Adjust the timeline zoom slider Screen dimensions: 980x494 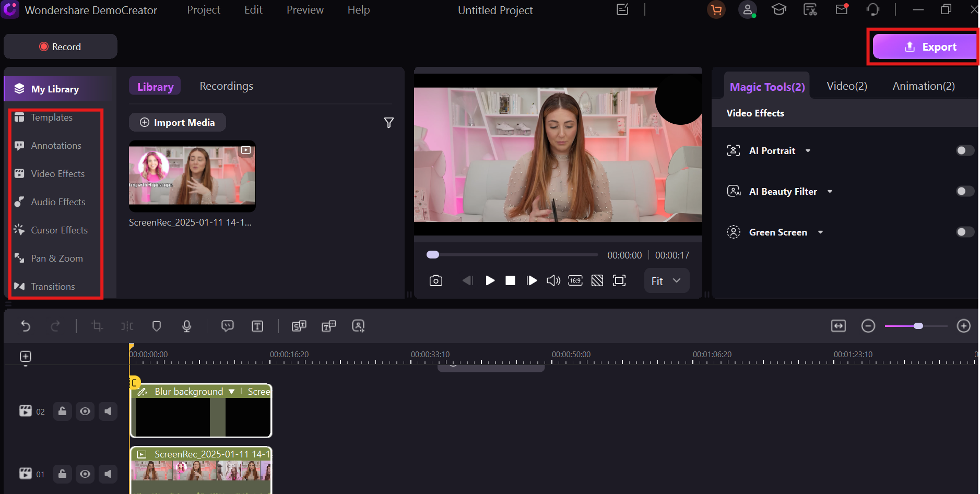[x=917, y=326]
